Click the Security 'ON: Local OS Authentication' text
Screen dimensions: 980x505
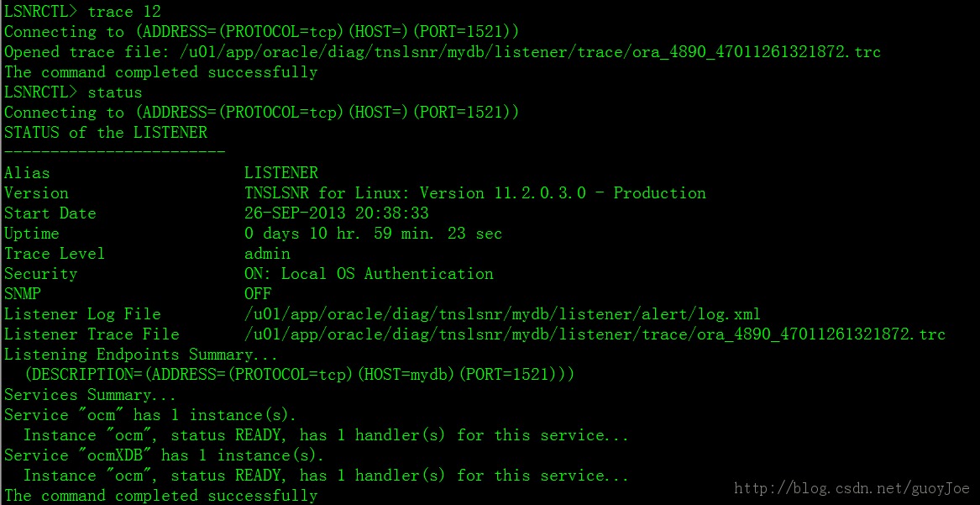369,274
